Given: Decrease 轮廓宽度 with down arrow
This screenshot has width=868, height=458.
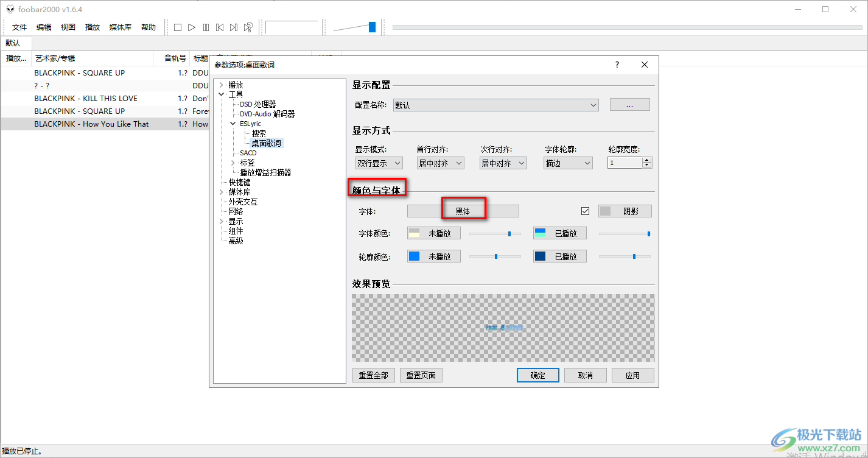Looking at the screenshot, I should (647, 166).
